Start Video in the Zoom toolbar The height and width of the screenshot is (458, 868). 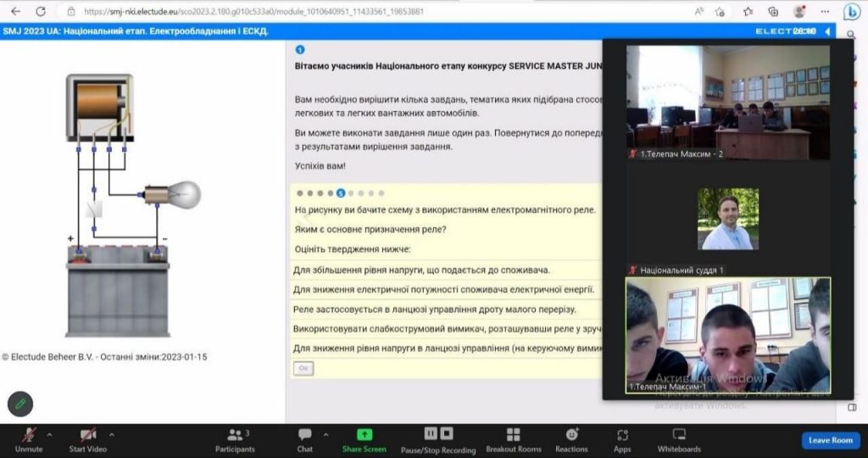click(88, 440)
